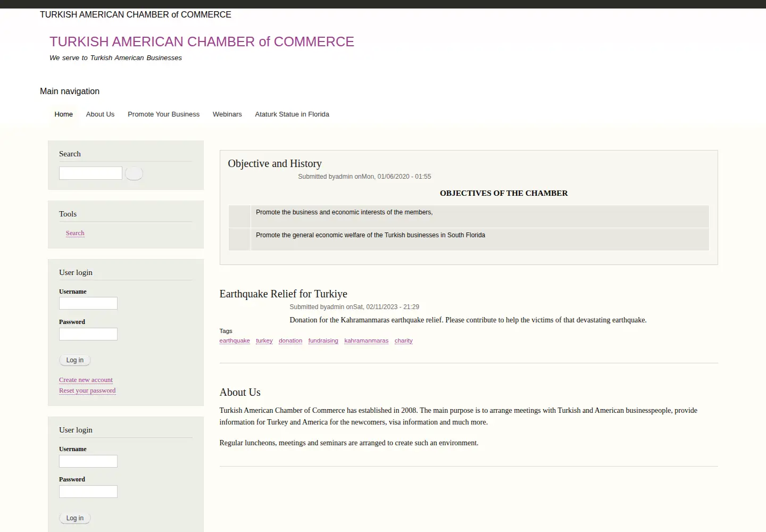Image resolution: width=766 pixels, height=532 pixels.
Task: Click row 'Promote the business and economic interests'
Action: pyautogui.click(x=469, y=217)
